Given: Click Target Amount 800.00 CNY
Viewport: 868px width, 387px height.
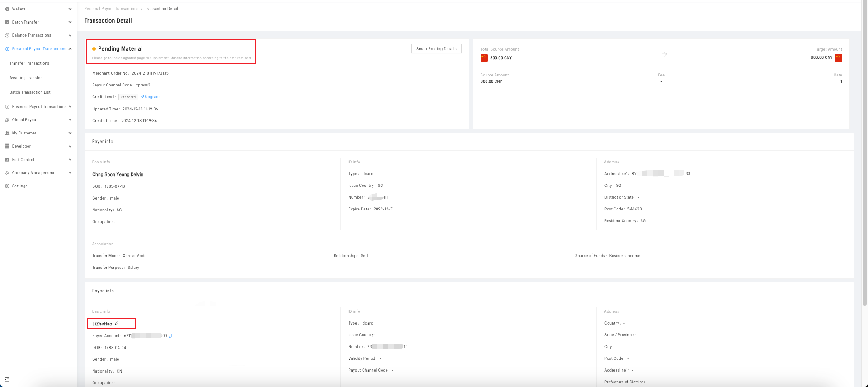Looking at the screenshot, I should pos(821,57).
